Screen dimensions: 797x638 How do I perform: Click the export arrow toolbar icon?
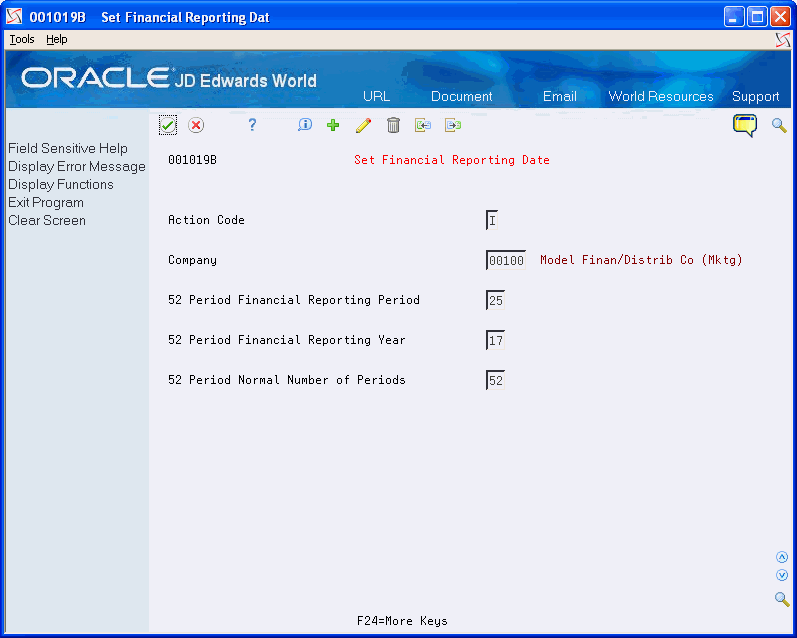click(x=452, y=125)
